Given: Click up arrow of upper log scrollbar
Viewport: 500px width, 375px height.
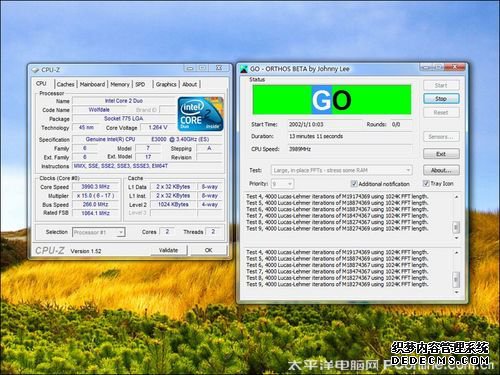Looking at the screenshot, I should pyautogui.click(x=456, y=197).
